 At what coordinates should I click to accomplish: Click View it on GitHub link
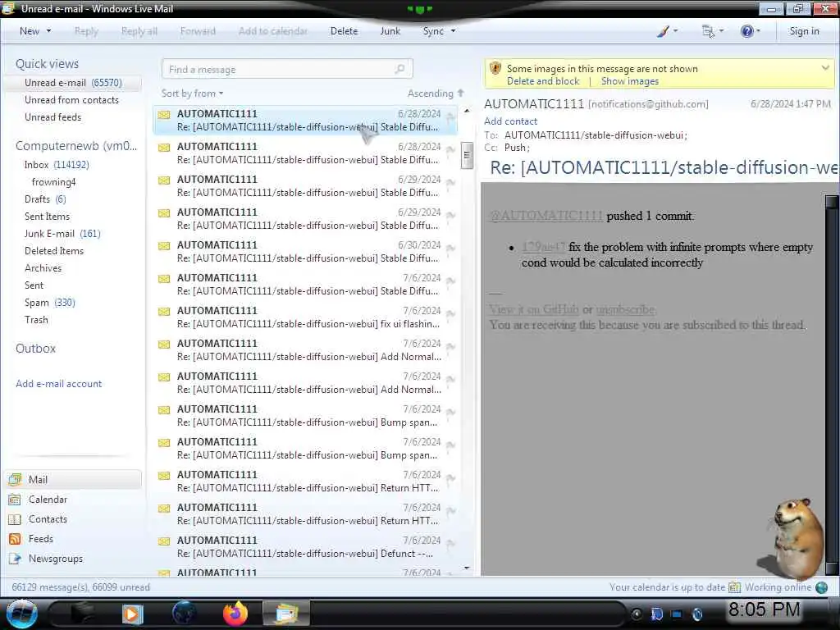point(533,309)
